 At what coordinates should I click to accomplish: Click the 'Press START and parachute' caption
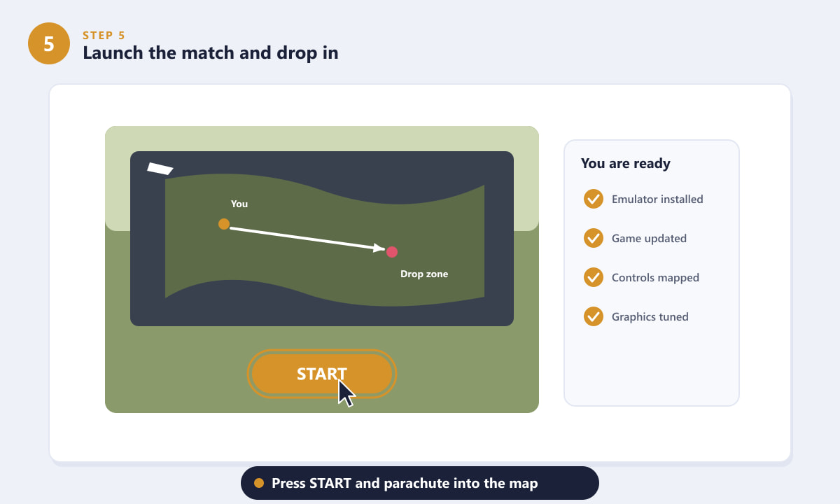(405, 483)
